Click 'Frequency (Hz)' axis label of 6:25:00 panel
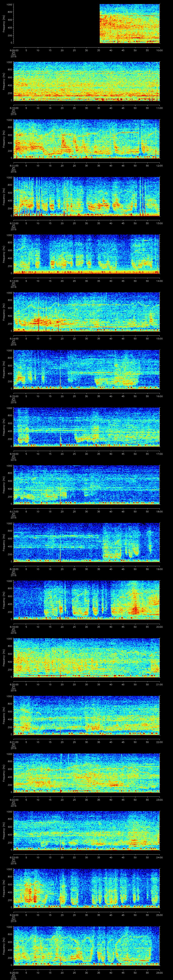The image size is (173, 980). point(4,946)
